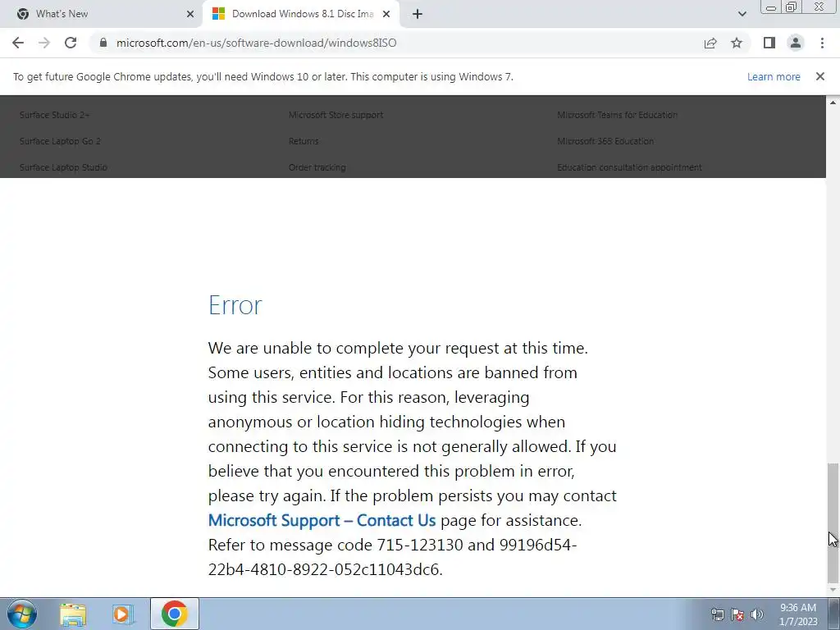Open the Order tracking link
Image resolution: width=840 pixels, height=630 pixels.
pyautogui.click(x=317, y=167)
